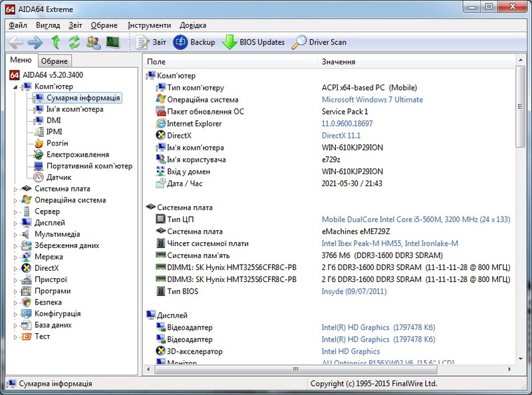Click the Програми icon in tree
The height and width of the screenshot is (395, 532).
[27, 291]
